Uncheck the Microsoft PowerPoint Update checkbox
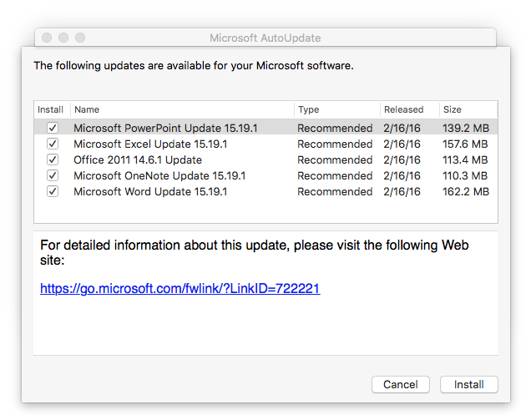The image size is (531, 420). pyautogui.click(x=53, y=128)
